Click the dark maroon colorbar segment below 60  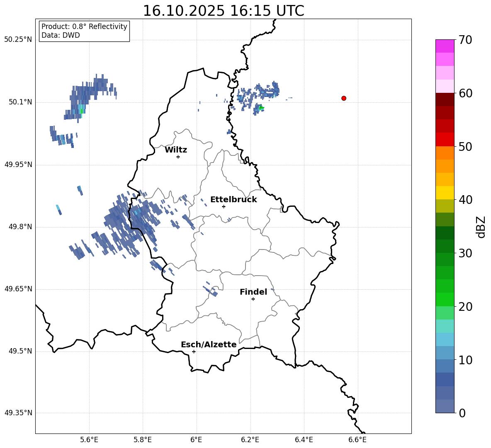(445, 99)
